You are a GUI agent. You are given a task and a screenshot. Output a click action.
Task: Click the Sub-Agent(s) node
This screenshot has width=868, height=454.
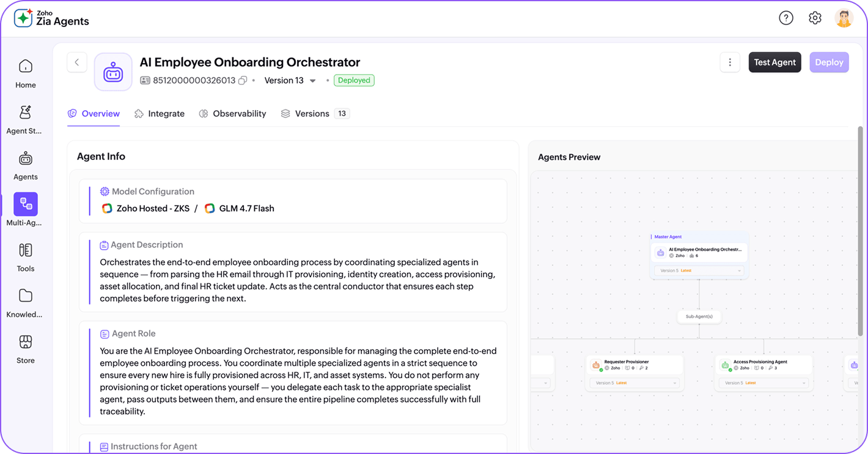pyautogui.click(x=699, y=316)
